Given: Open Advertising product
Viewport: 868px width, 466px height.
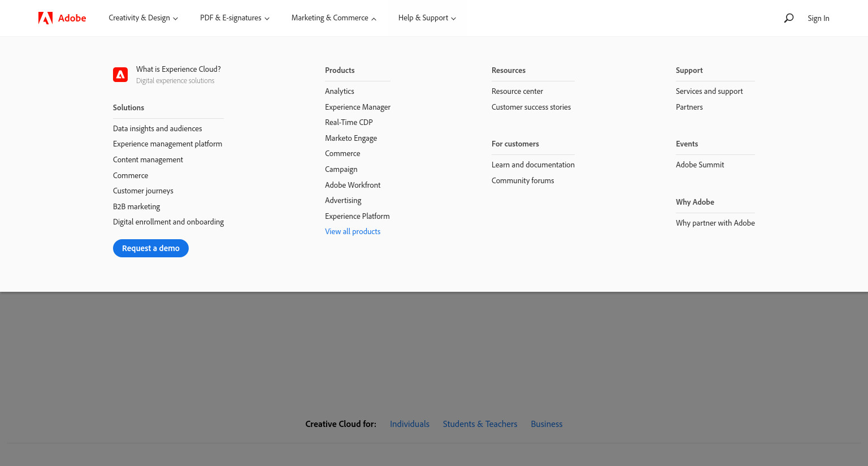Looking at the screenshot, I should pos(343,200).
